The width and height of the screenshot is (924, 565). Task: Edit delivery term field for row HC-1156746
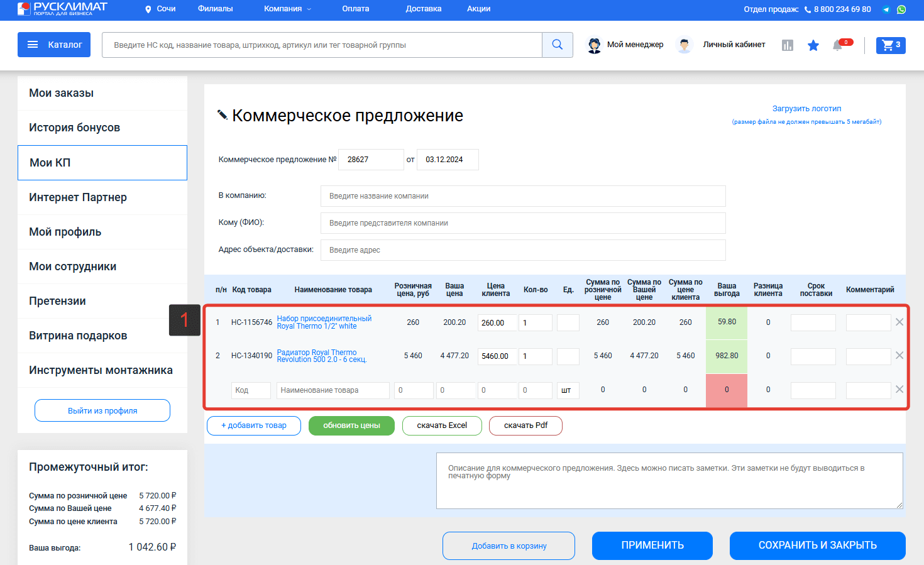tap(813, 322)
